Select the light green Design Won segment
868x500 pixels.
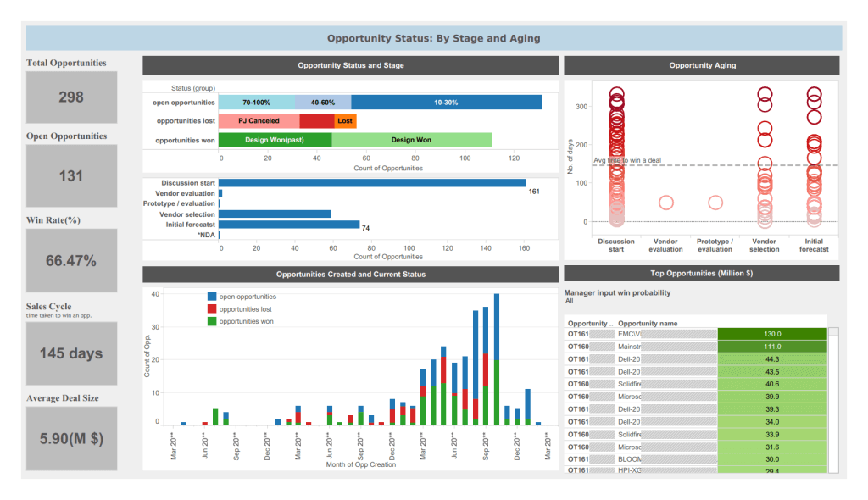tap(411, 140)
